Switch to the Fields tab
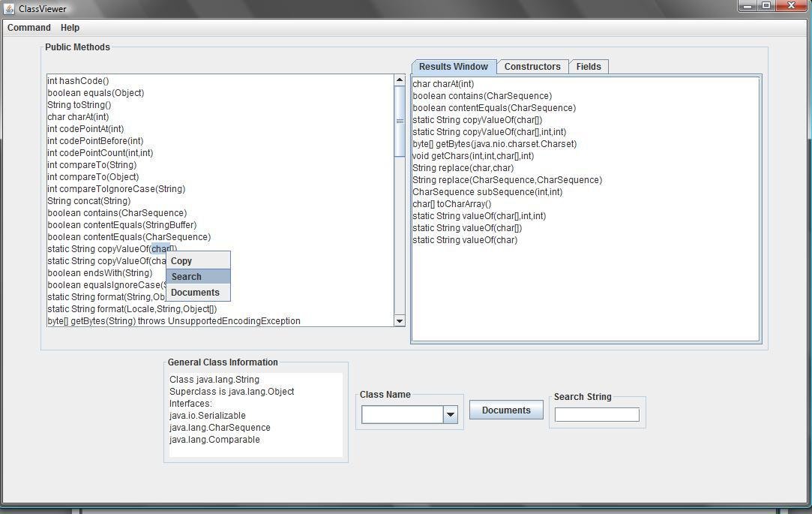 tap(589, 66)
